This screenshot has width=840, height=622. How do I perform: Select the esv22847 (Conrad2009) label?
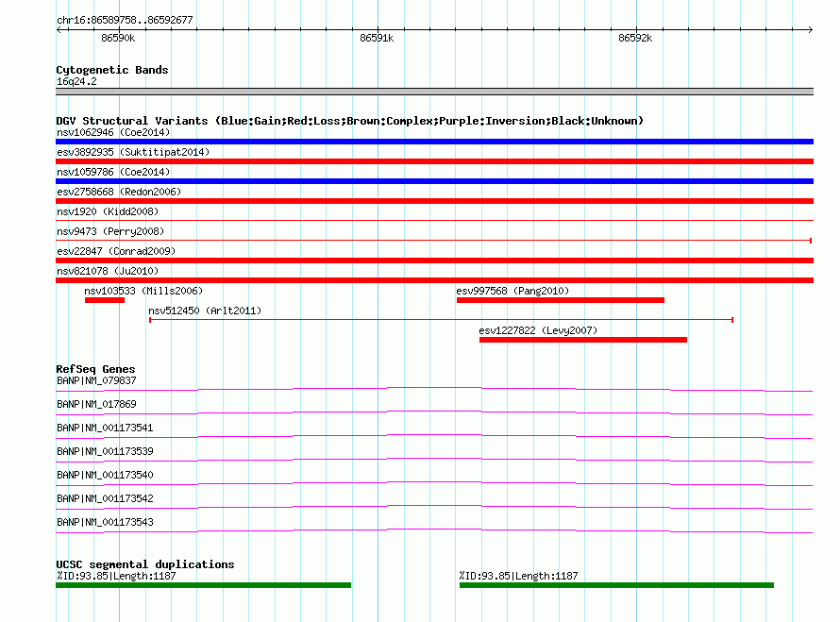(x=116, y=251)
